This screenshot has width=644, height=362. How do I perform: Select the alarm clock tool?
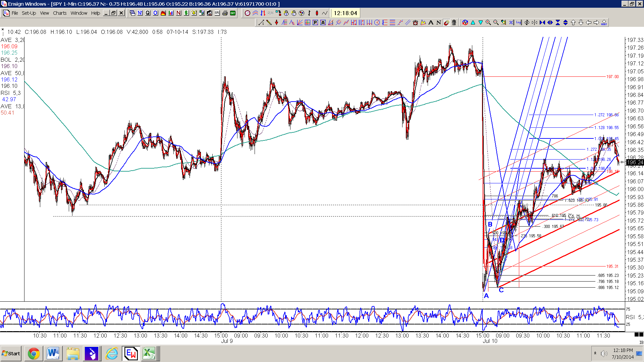click(415, 22)
